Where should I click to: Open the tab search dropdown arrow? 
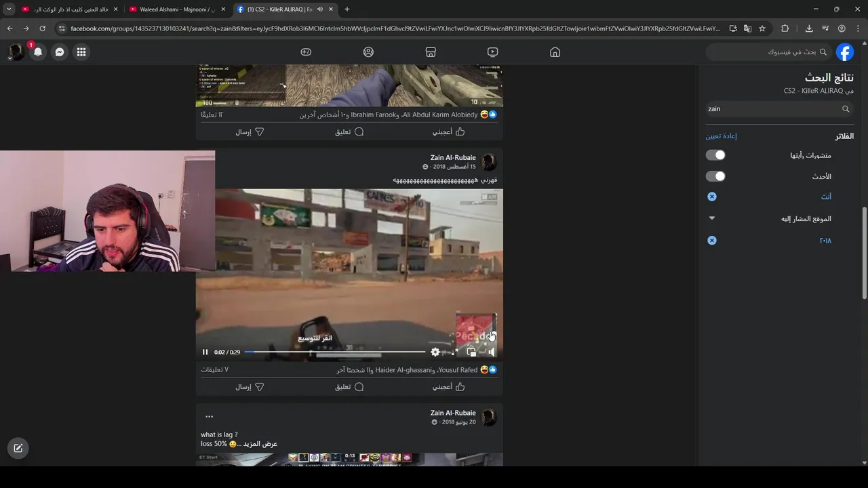[x=9, y=9]
